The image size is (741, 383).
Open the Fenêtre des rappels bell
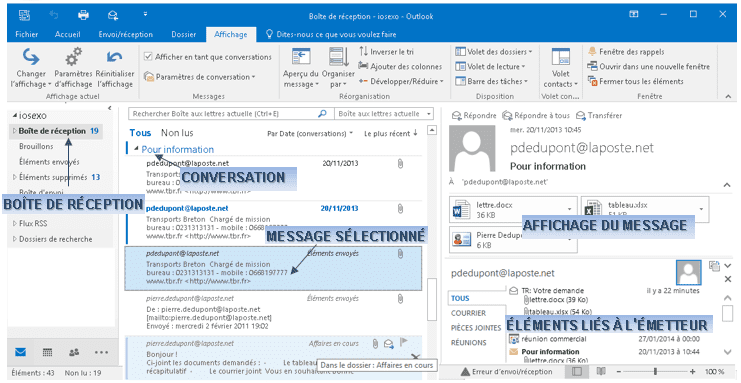pos(592,52)
